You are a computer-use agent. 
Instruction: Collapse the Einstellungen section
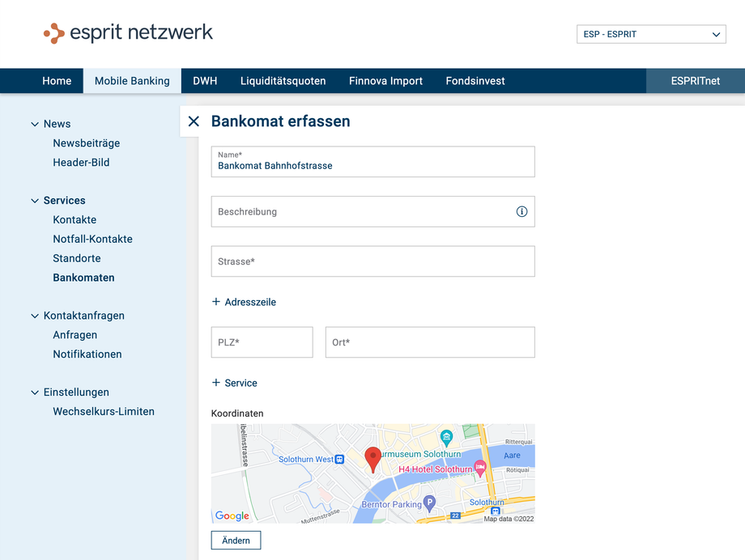point(35,392)
